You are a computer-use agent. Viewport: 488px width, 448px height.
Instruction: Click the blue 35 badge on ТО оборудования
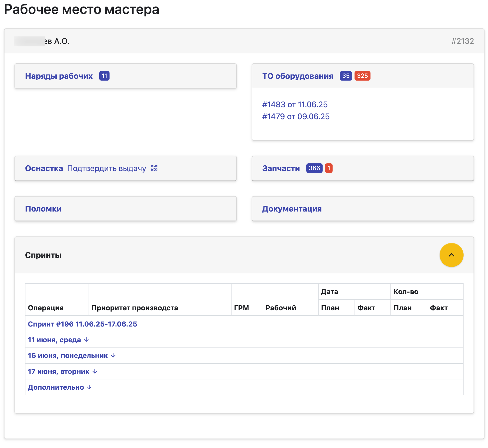point(346,76)
